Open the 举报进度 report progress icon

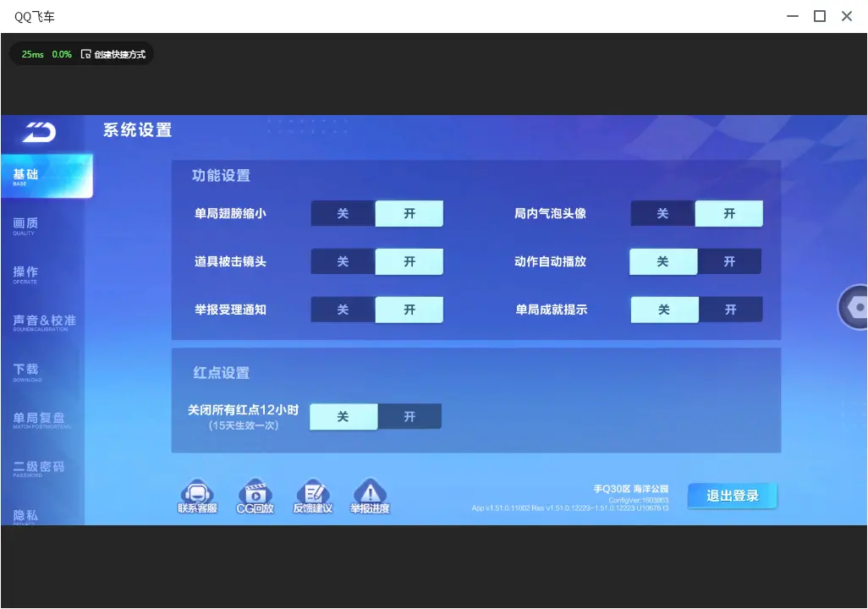pos(370,496)
